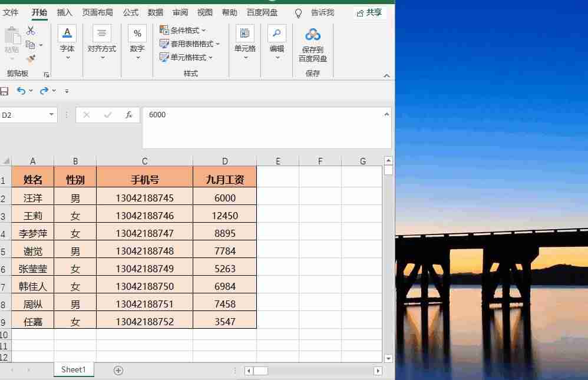The width and height of the screenshot is (588, 380).
Task: Add new sheet with plus icon
Action: tap(118, 371)
